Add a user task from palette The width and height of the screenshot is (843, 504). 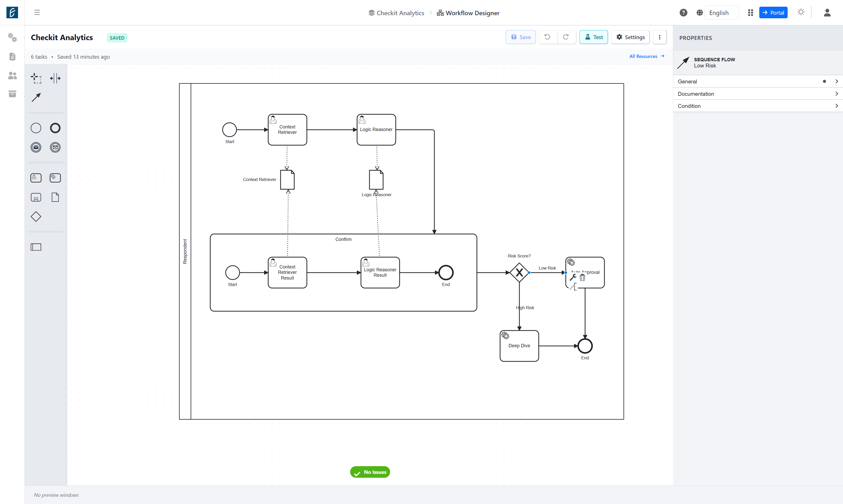click(x=36, y=178)
